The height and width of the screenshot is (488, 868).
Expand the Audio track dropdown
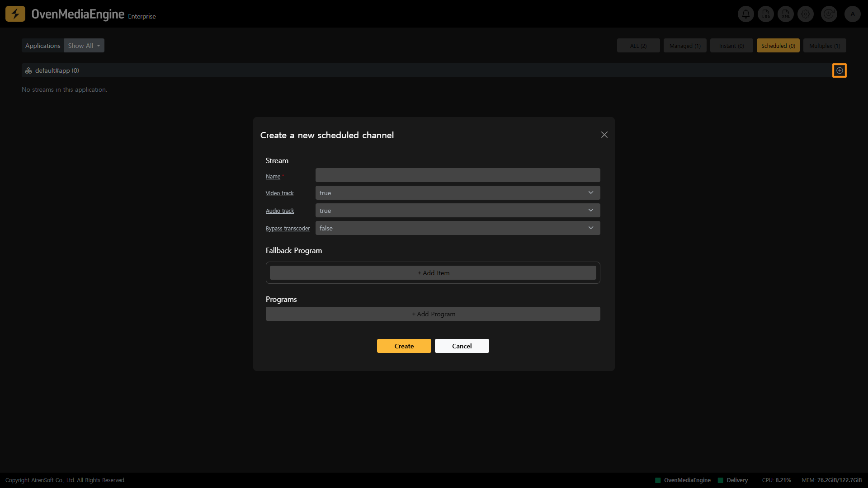point(458,211)
